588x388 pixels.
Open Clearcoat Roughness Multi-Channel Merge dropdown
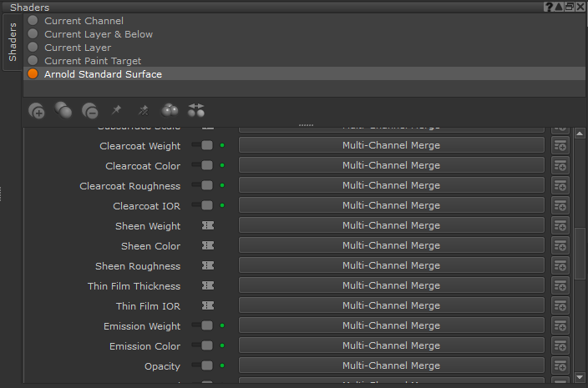click(x=391, y=185)
